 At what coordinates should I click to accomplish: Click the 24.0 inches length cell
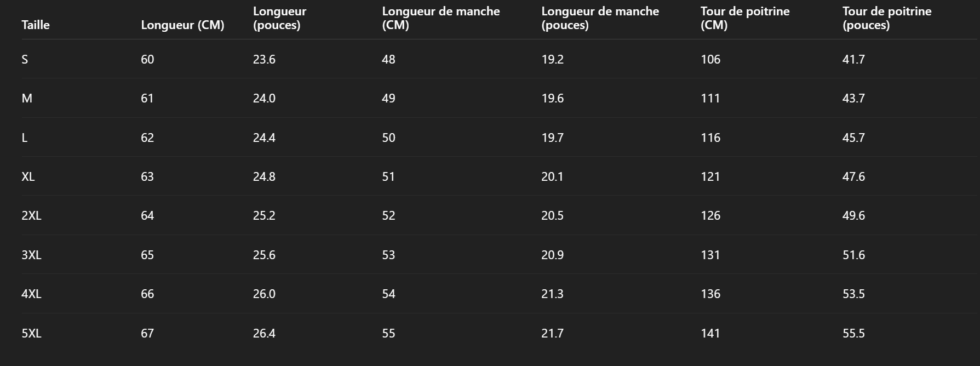264,99
